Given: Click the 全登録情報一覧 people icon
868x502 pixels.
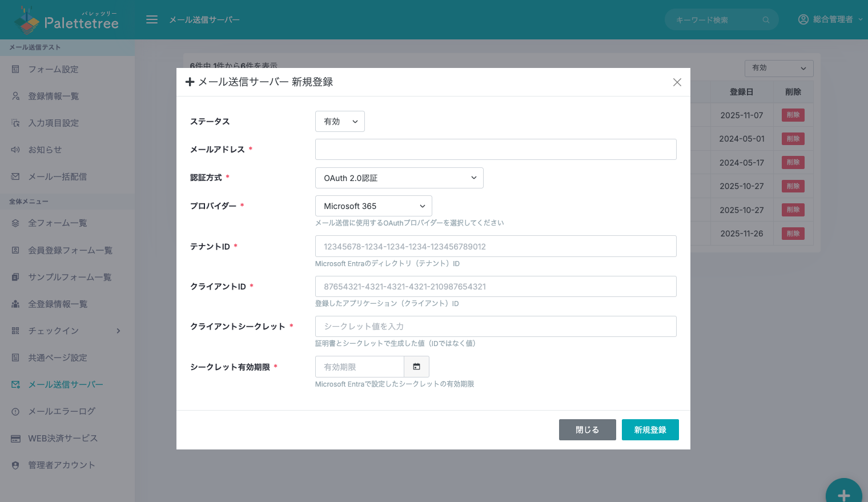Looking at the screenshot, I should [15, 304].
